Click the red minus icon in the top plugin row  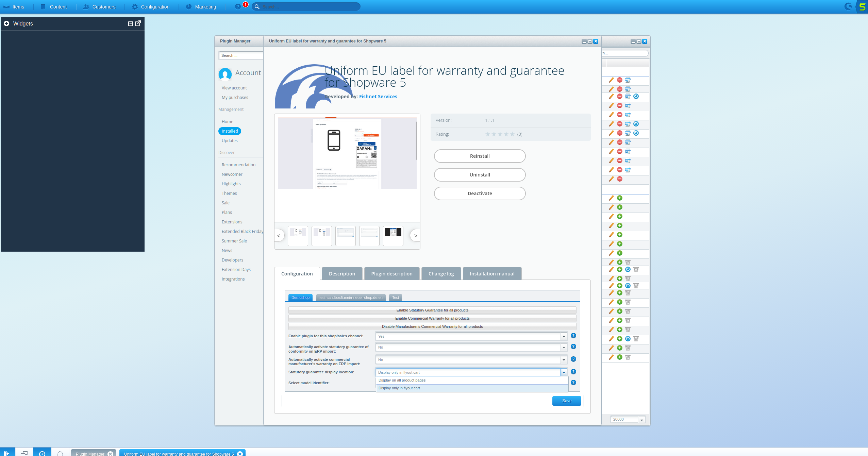[620, 80]
